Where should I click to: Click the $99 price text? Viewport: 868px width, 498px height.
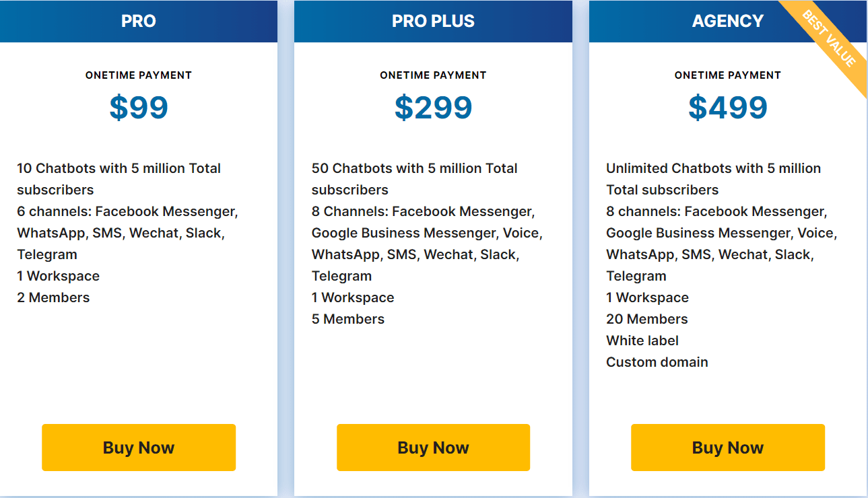[x=138, y=106]
